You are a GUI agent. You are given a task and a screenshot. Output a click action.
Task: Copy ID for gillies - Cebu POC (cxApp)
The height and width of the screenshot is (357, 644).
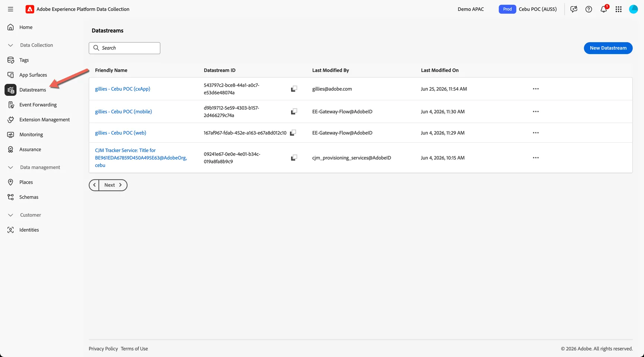[x=294, y=89]
